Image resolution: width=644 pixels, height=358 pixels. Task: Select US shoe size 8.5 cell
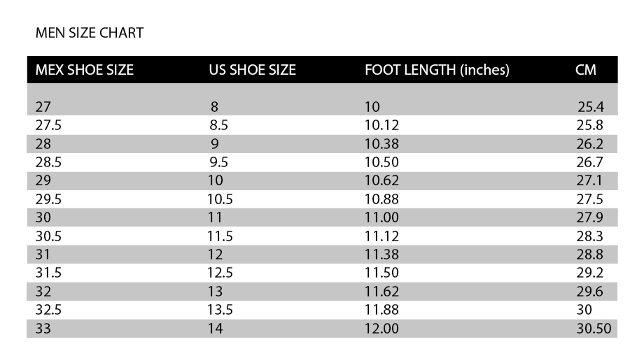[x=219, y=126]
